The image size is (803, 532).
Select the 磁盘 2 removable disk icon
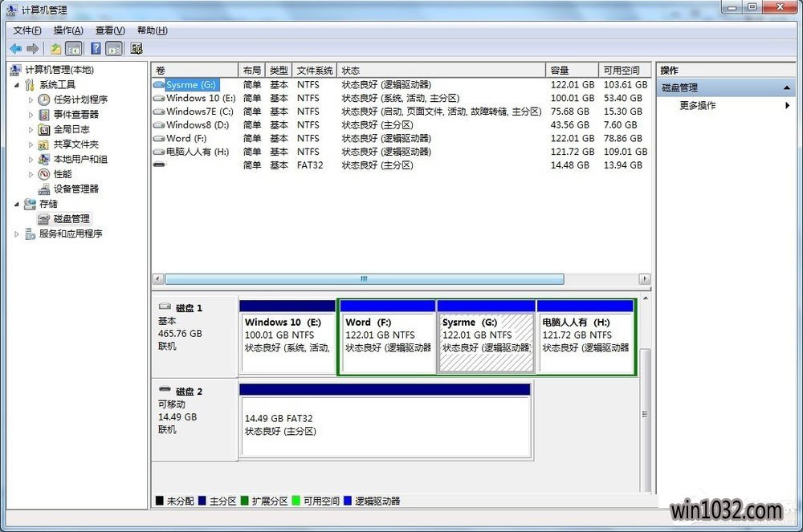165,391
